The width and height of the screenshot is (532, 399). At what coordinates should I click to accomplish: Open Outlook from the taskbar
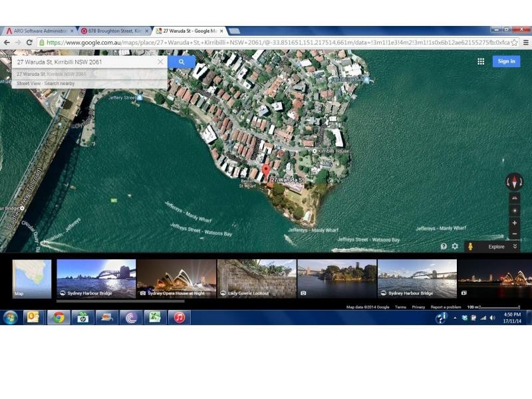(33, 318)
